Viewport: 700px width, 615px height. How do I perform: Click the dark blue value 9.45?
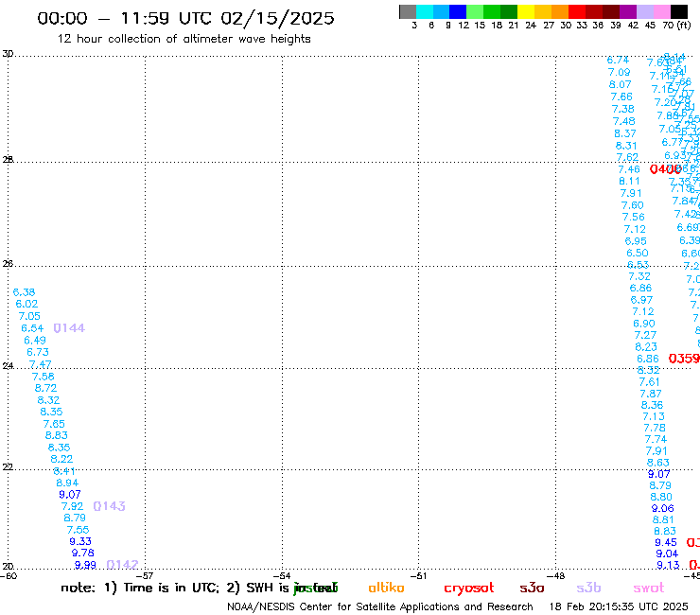[666, 542]
